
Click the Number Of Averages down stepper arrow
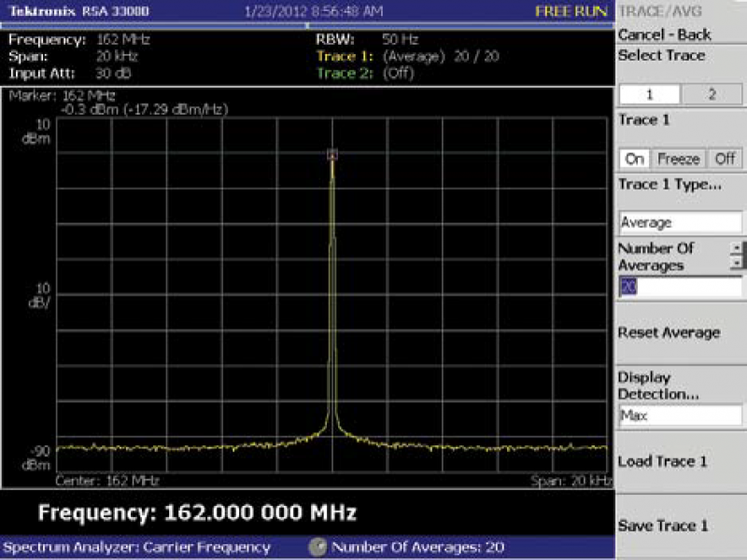(x=737, y=263)
